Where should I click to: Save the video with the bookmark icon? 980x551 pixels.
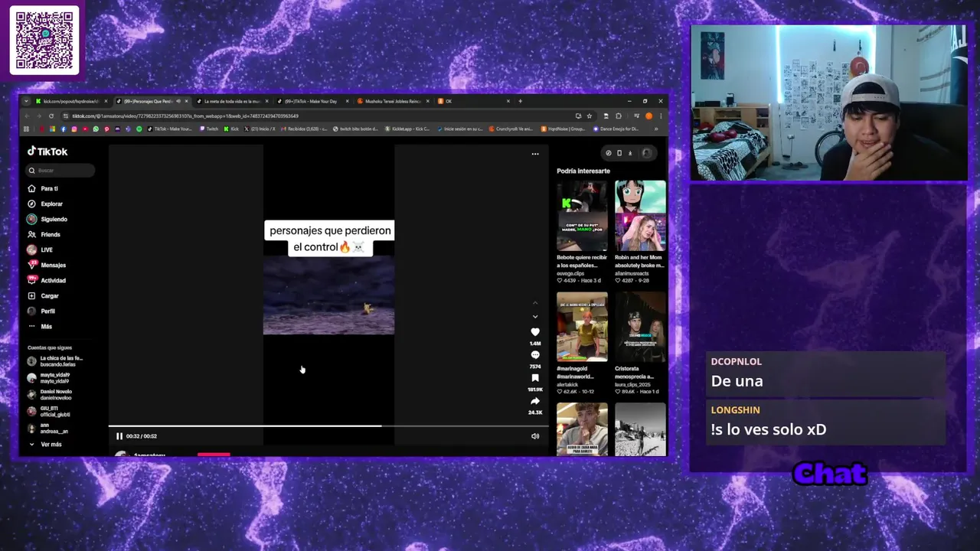click(535, 378)
